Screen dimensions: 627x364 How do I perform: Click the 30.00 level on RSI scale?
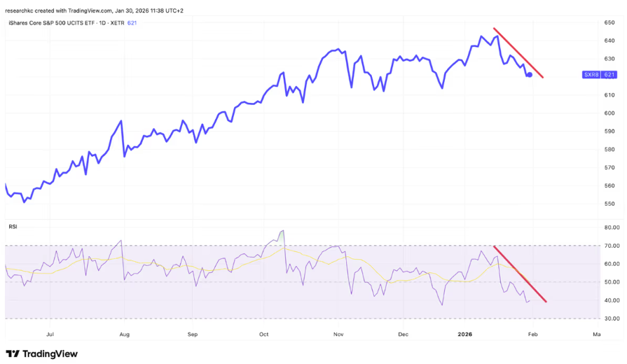[612, 318]
